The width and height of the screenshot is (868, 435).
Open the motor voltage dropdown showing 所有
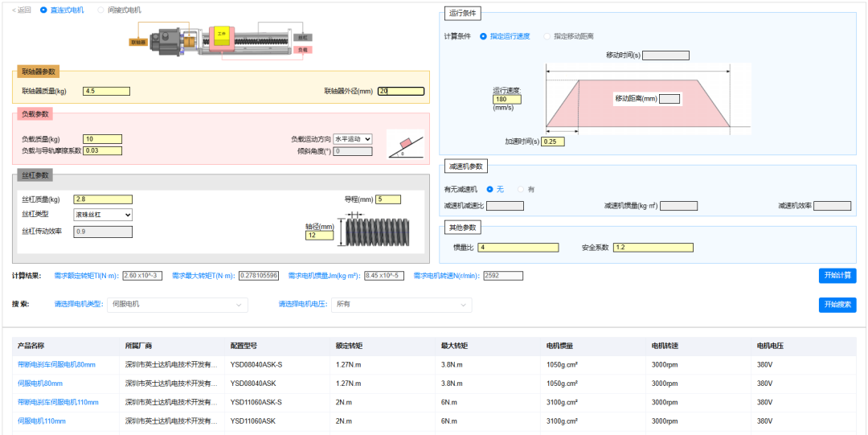401,305
